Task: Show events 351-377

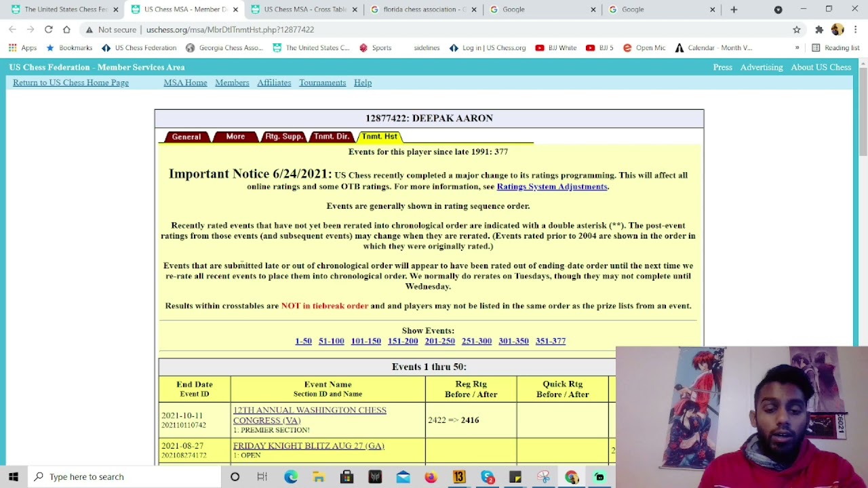Action: click(551, 341)
